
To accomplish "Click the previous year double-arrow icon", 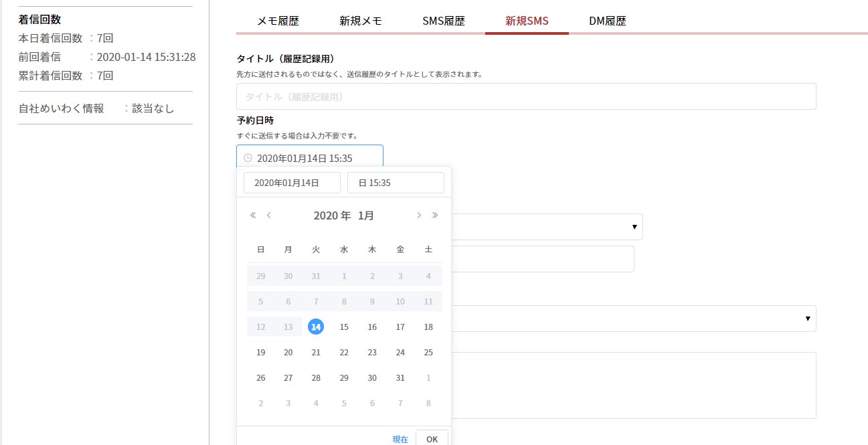I will [253, 215].
